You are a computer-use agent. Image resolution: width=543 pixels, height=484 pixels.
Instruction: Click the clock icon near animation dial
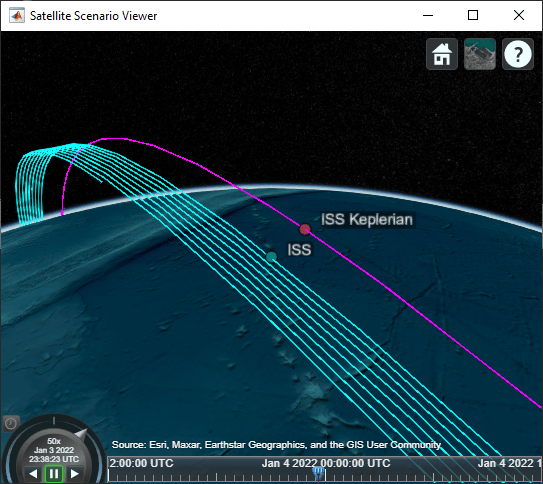pos(11,423)
